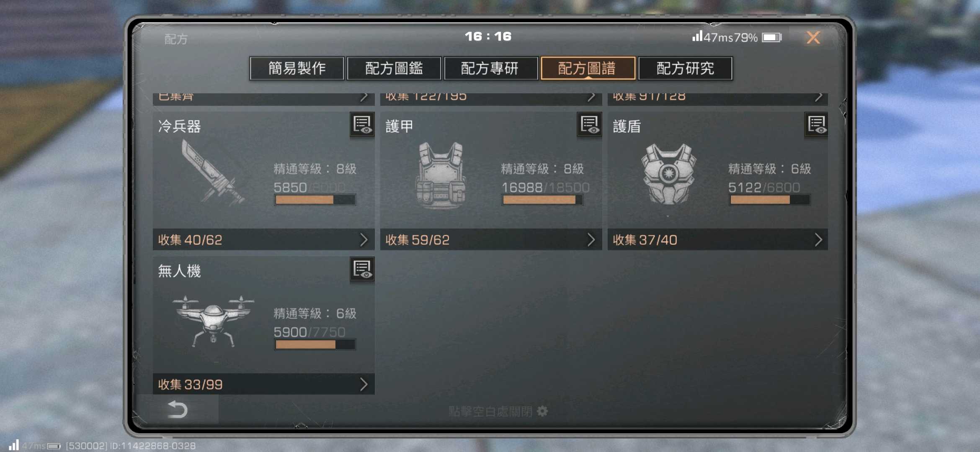Open the 配方專研 tab
The height and width of the screenshot is (452, 980).
click(491, 68)
